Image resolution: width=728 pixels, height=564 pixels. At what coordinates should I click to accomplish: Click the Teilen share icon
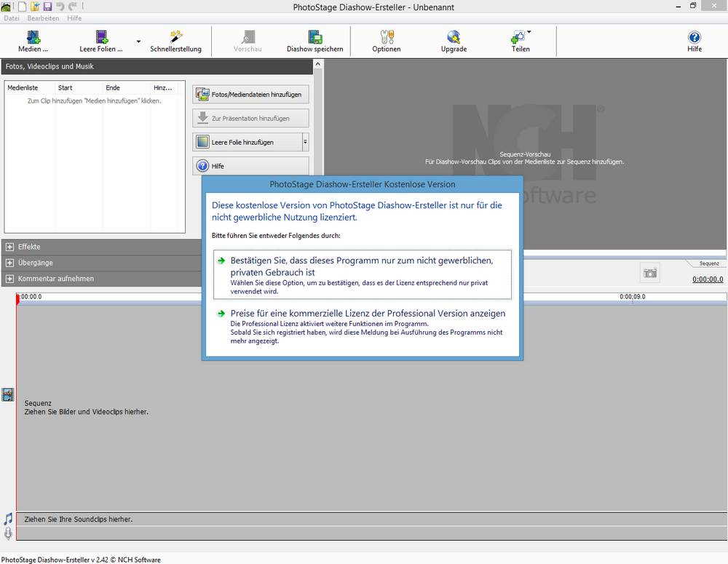click(519, 37)
